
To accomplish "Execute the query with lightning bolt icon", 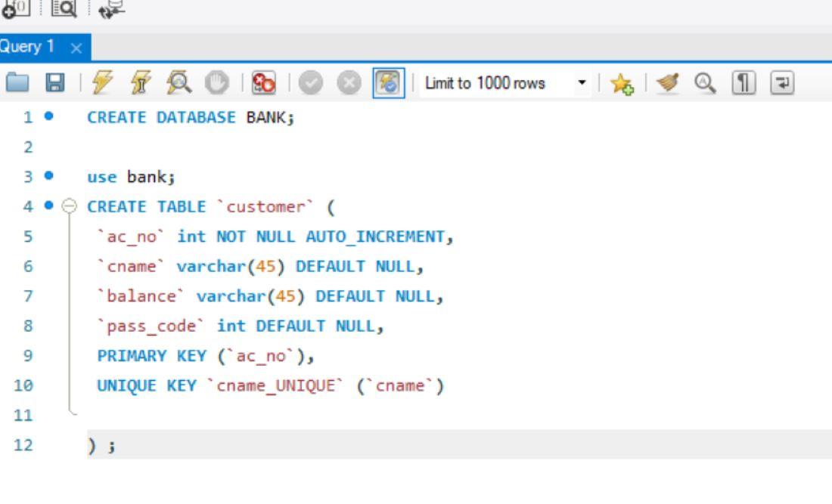I will pos(102,82).
